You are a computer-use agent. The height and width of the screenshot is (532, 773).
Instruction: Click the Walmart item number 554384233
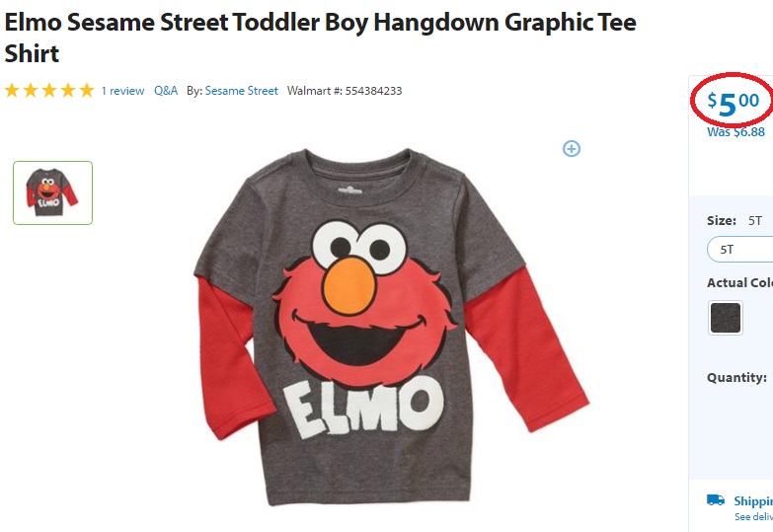point(373,91)
